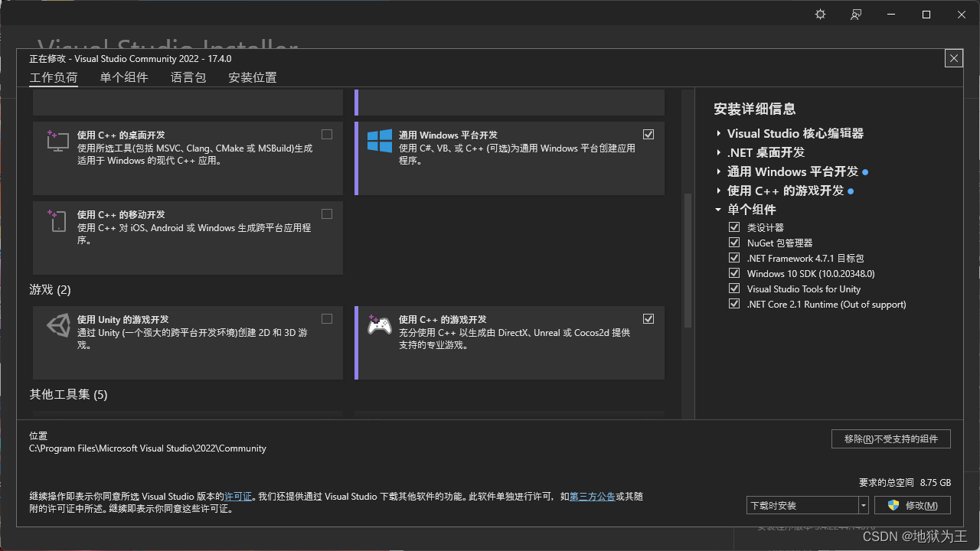Screen dimensions: 980x551
Task: Click the 游戏 (2) section heading
Action: coord(50,289)
